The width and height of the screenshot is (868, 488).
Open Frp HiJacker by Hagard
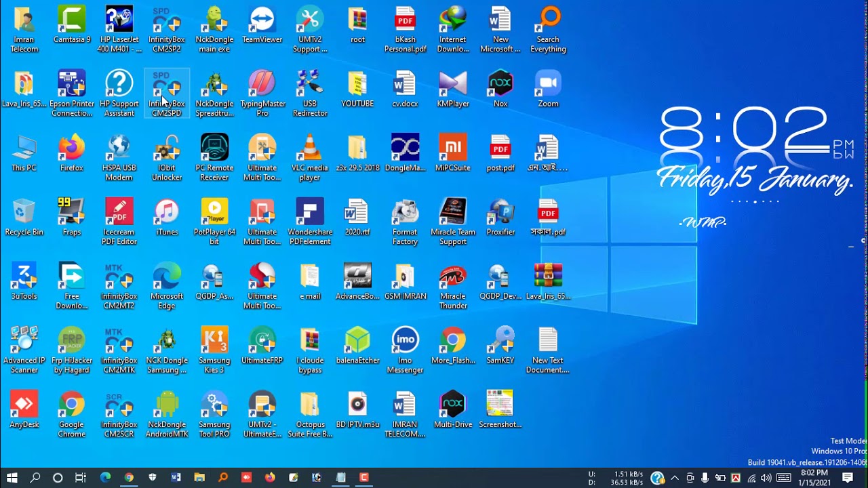72,350
